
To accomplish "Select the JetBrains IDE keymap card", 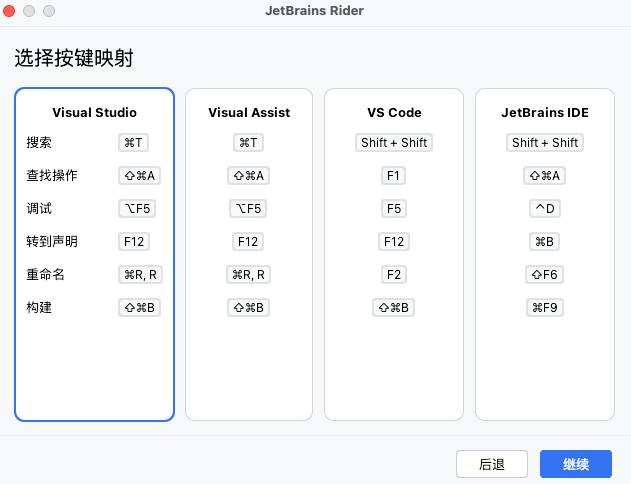I will coord(545,254).
